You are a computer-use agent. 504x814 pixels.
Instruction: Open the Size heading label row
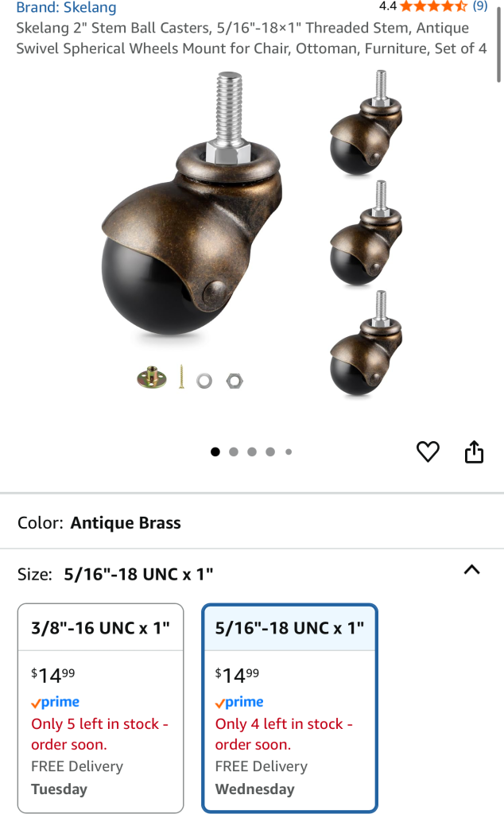pos(252,574)
